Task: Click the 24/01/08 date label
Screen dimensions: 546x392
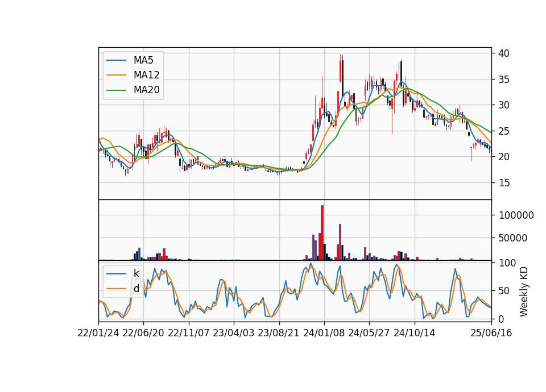Action: click(x=324, y=333)
